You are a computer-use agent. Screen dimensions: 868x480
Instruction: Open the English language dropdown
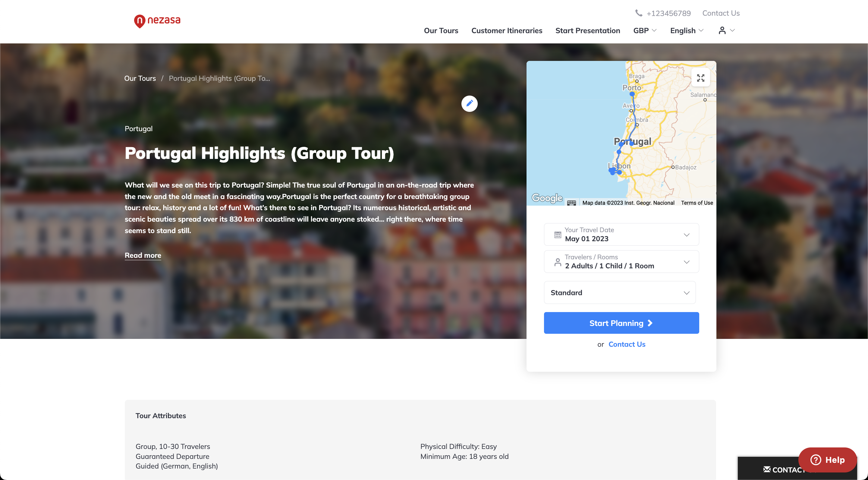pos(687,30)
